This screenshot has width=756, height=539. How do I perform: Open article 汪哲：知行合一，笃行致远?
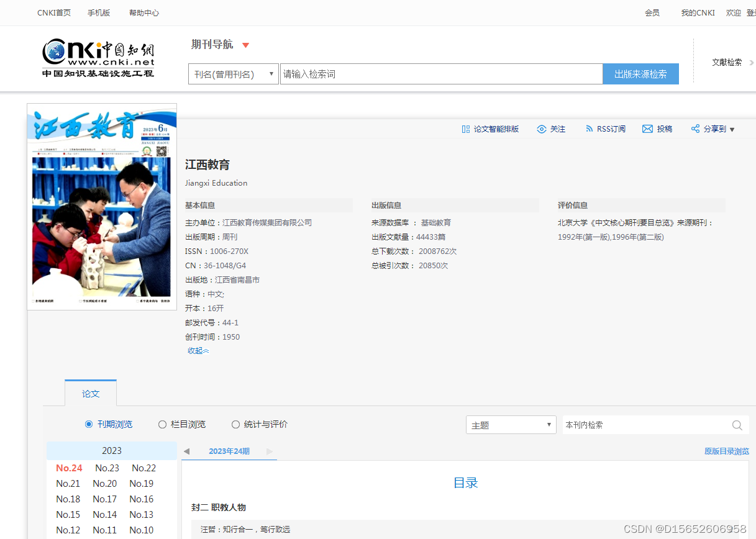(245, 530)
